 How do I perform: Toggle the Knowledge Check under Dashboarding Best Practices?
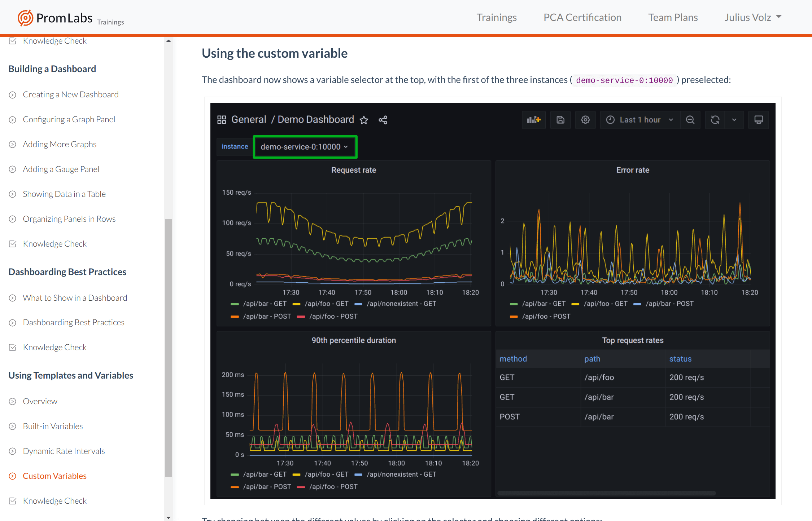(x=54, y=347)
